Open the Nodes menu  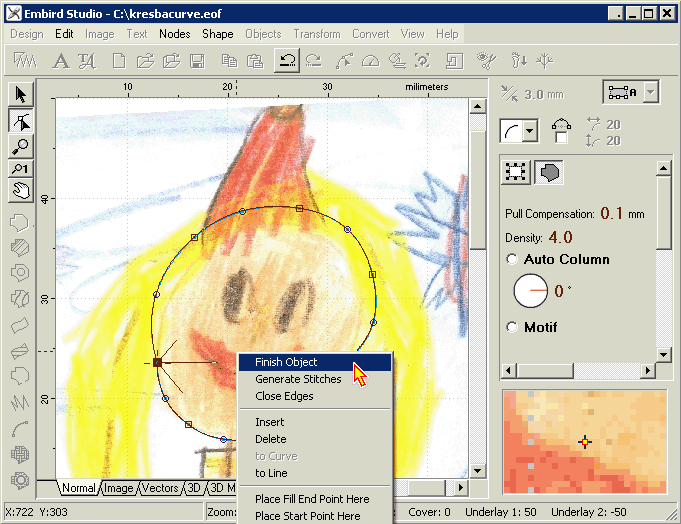(175, 34)
